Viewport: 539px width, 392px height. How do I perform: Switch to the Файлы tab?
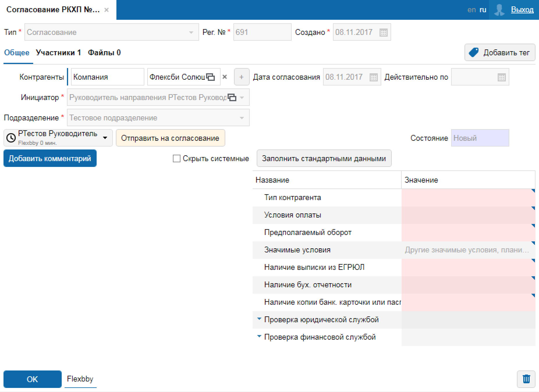104,53
